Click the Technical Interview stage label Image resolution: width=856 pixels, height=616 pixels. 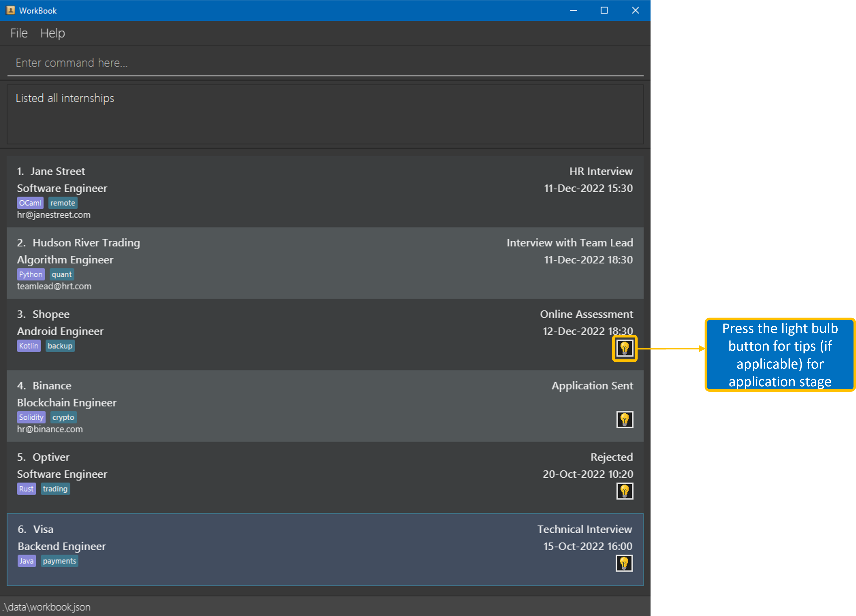pos(585,529)
